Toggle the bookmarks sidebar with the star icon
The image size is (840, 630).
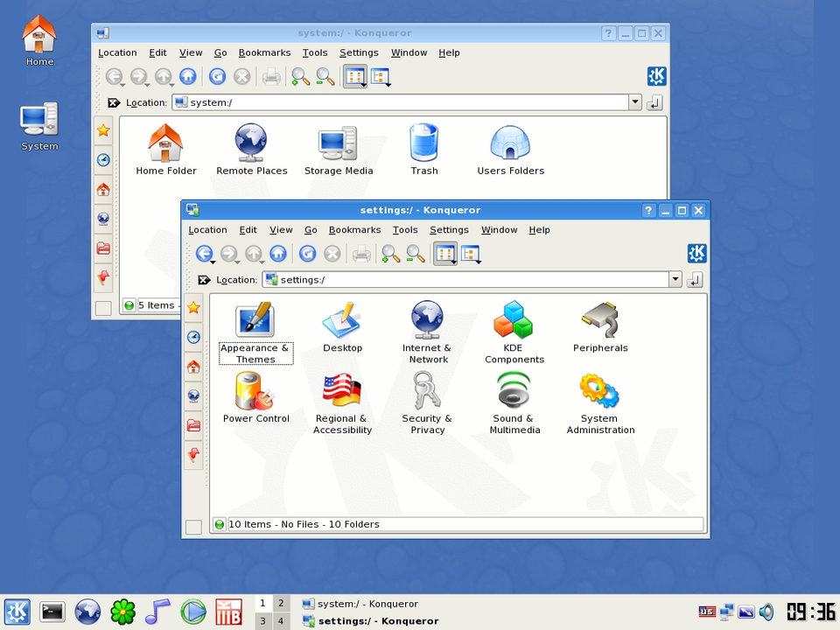tap(193, 306)
